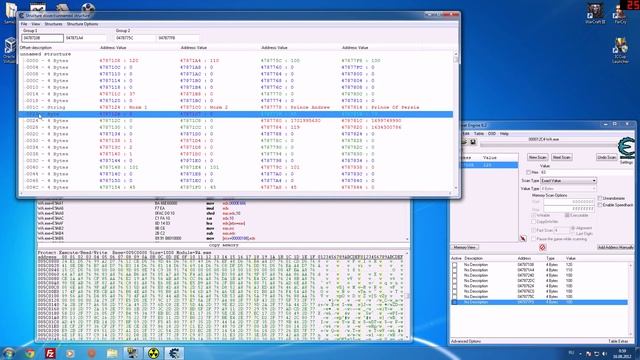Open the D3D menu in Cheat Engine
Image resolution: width=640 pixels, height=360 pixels.
coord(492,133)
